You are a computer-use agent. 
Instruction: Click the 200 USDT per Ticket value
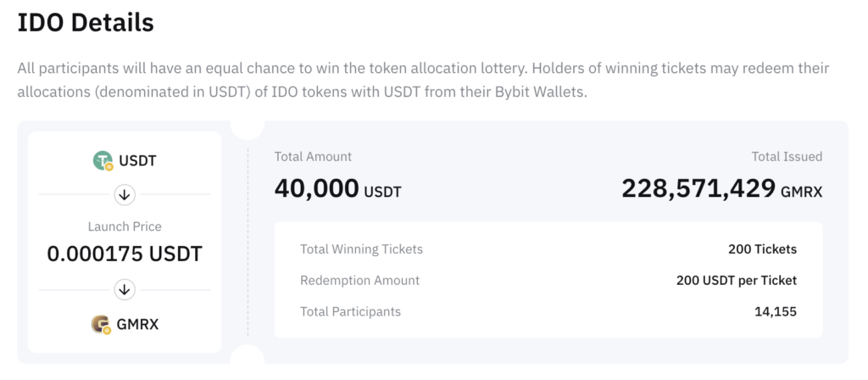pyautogui.click(x=736, y=280)
